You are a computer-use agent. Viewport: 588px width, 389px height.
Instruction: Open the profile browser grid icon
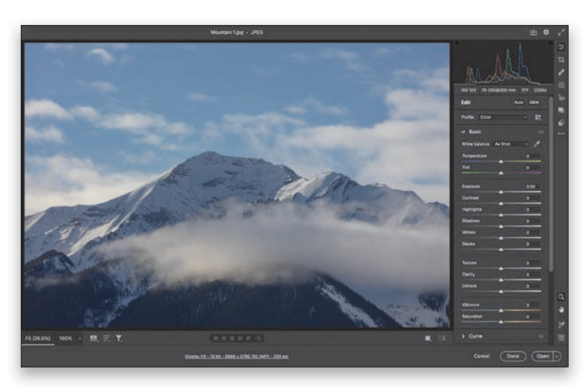[538, 118]
